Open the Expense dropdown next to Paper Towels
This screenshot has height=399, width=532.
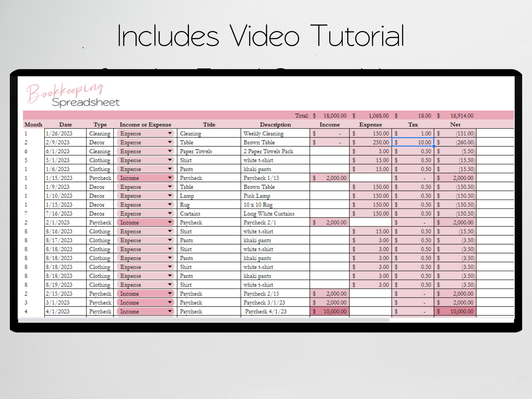145,151
